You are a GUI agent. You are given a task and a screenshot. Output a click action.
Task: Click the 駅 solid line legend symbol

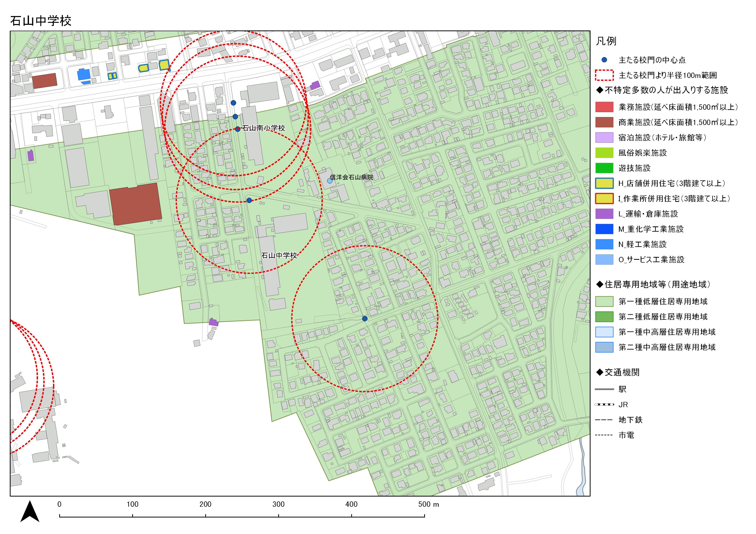tap(604, 389)
